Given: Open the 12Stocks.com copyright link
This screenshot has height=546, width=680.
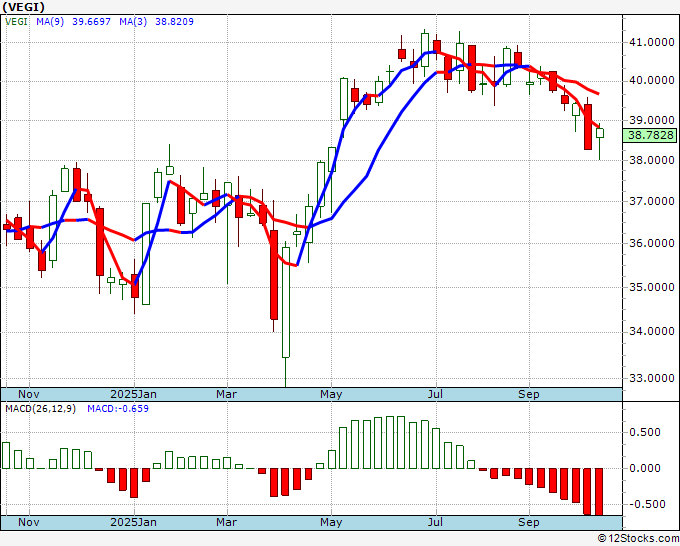Looking at the screenshot, I should tap(638, 539).
